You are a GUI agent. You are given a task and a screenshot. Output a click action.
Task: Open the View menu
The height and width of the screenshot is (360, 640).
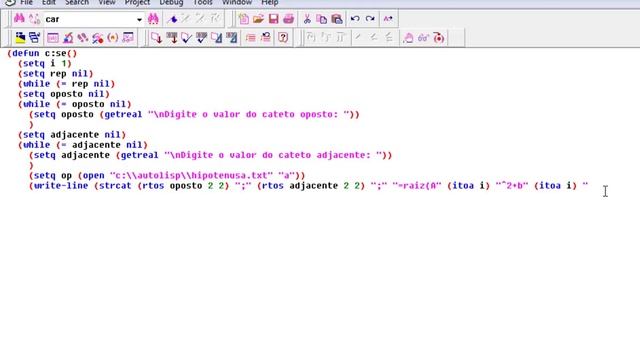tap(107, 3)
